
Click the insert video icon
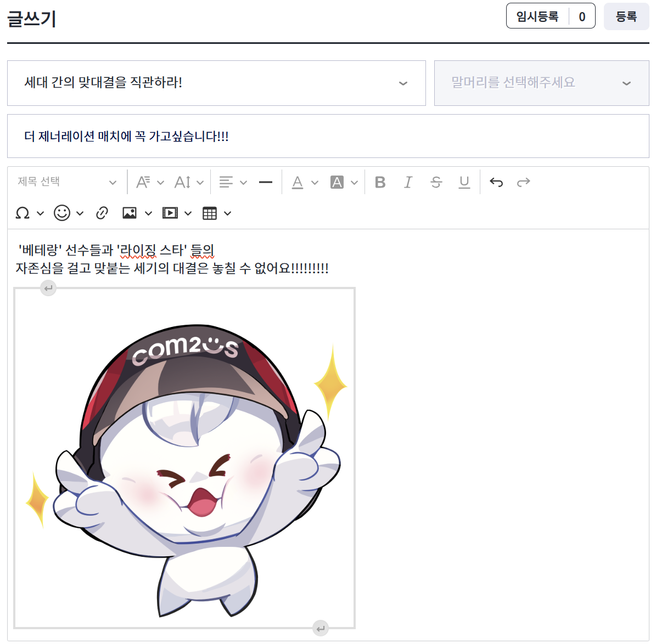pyautogui.click(x=170, y=213)
